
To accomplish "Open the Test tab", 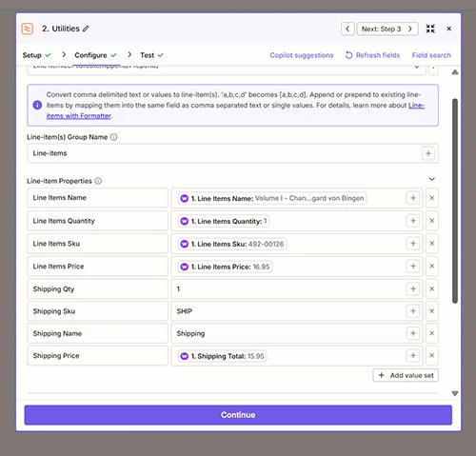I will [151, 55].
